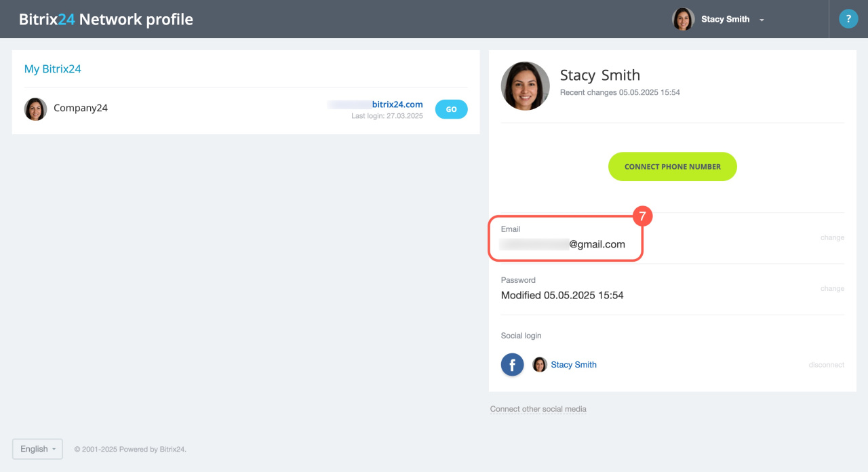
Task: Click Stacy Smith name in top header
Action: point(725,20)
